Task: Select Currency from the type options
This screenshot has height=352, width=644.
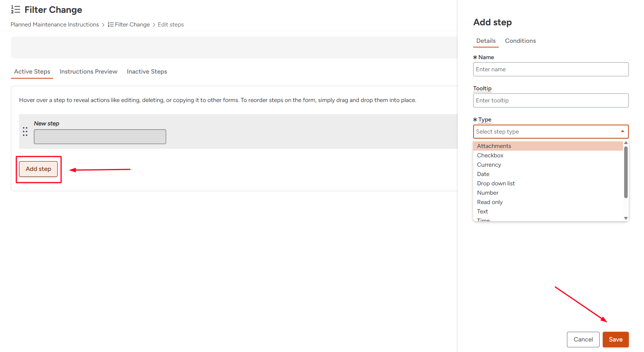Action: (489, 165)
